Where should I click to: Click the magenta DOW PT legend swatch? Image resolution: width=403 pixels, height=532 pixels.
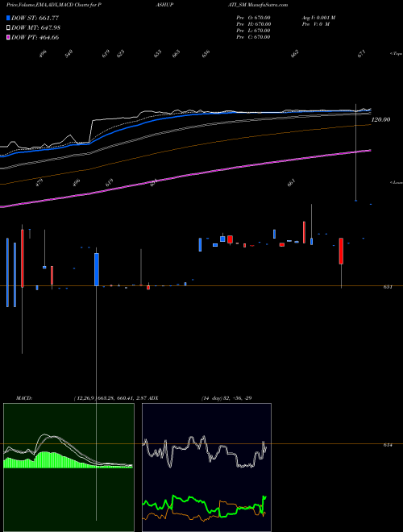pos(8,38)
